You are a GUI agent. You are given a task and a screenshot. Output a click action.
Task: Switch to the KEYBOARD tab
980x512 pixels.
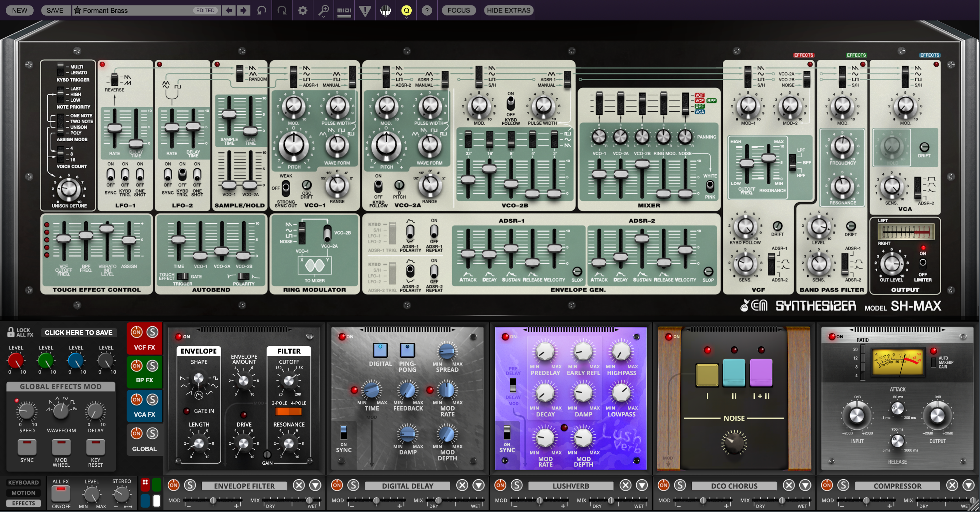click(x=23, y=482)
